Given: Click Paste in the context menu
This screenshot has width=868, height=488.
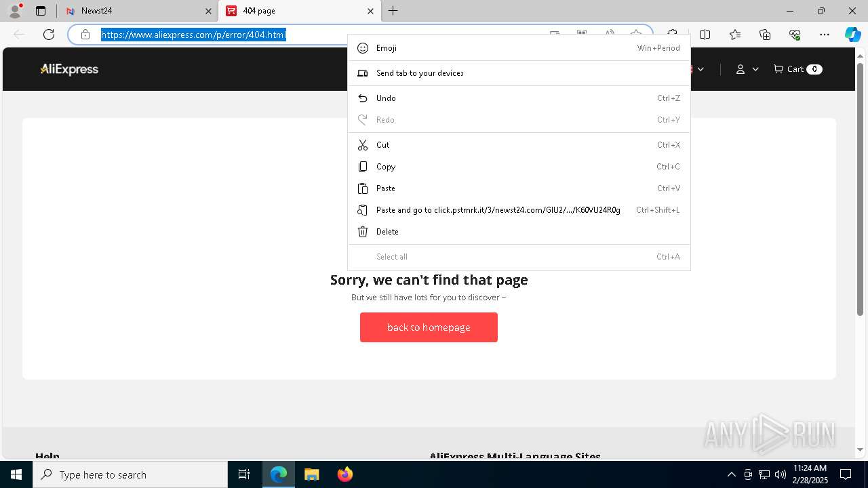Looking at the screenshot, I should tap(519, 188).
